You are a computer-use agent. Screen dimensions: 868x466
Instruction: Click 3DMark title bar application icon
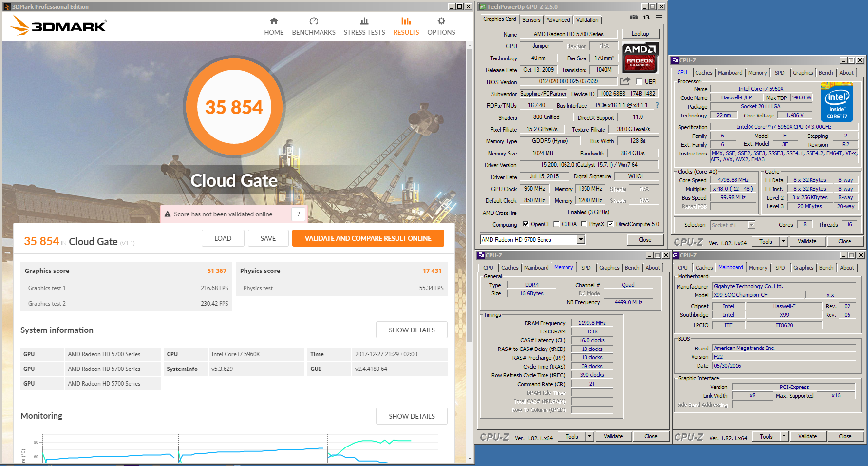click(7, 7)
